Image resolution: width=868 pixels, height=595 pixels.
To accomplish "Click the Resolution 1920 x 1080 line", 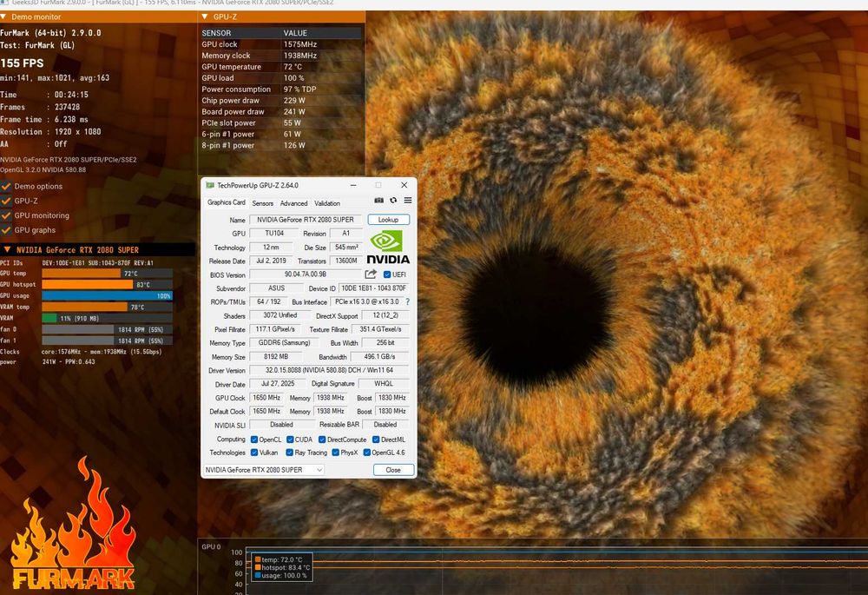I will pyautogui.click(x=50, y=132).
